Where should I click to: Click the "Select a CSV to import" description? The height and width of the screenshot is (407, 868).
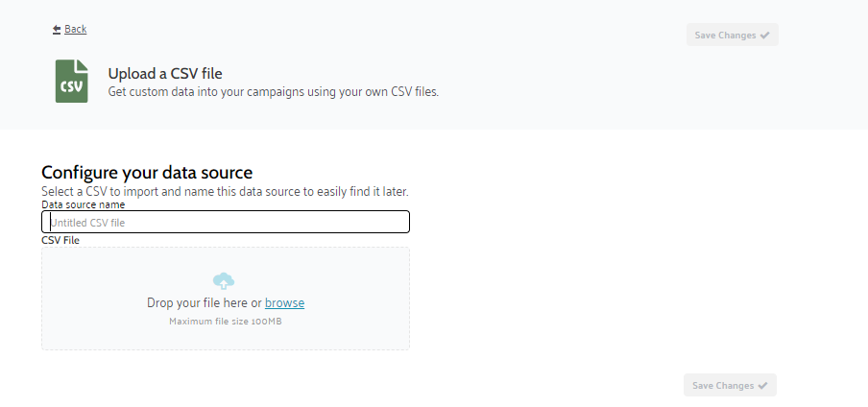coord(225,191)
